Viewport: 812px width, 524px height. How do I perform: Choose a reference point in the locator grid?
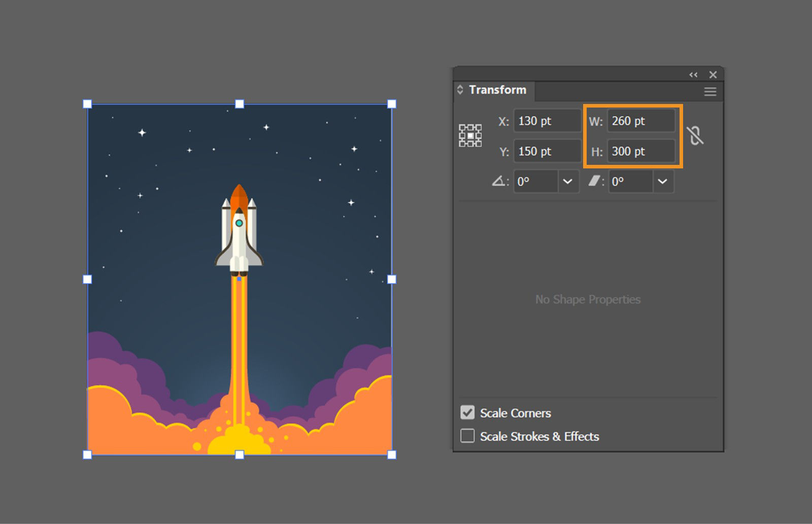pos(470,135)
